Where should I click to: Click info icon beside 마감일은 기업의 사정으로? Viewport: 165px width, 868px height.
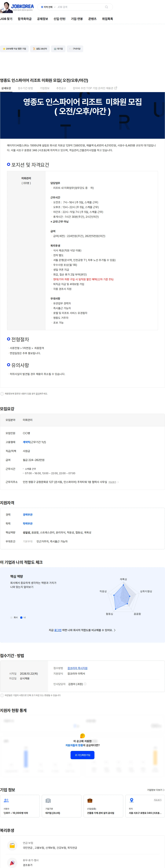[x=2, y=695]
